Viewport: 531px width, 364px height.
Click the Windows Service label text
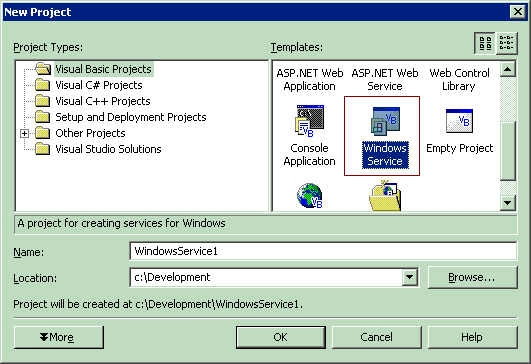[385, 155]
